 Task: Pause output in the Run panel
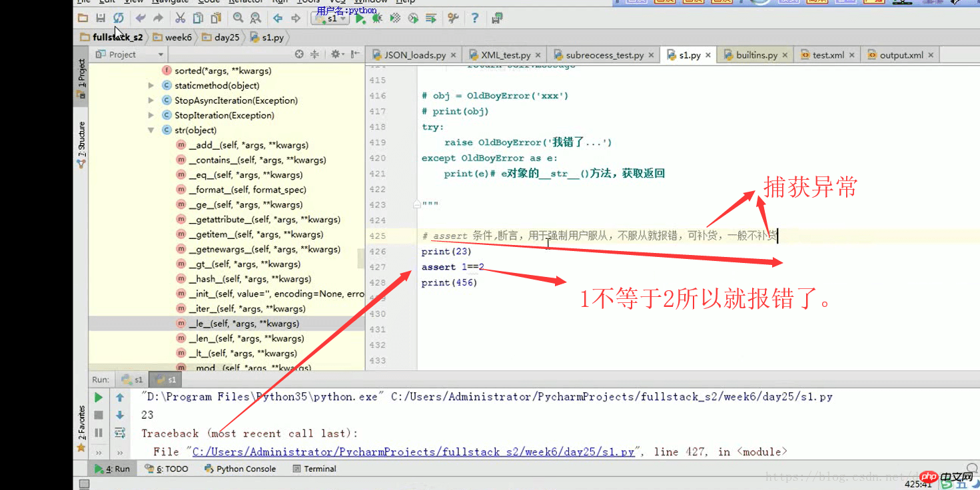click(x=99, y=433)
